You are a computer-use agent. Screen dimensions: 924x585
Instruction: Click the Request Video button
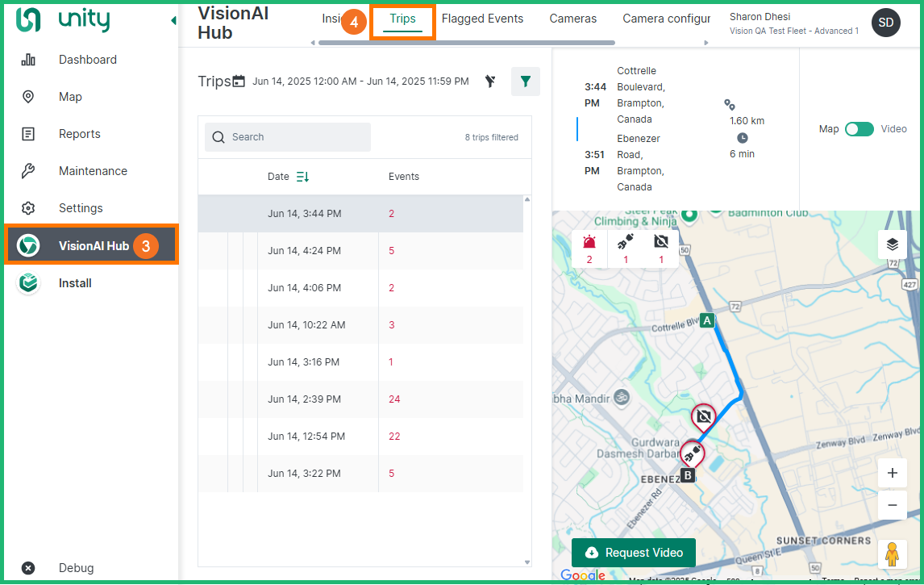(633, 553)
